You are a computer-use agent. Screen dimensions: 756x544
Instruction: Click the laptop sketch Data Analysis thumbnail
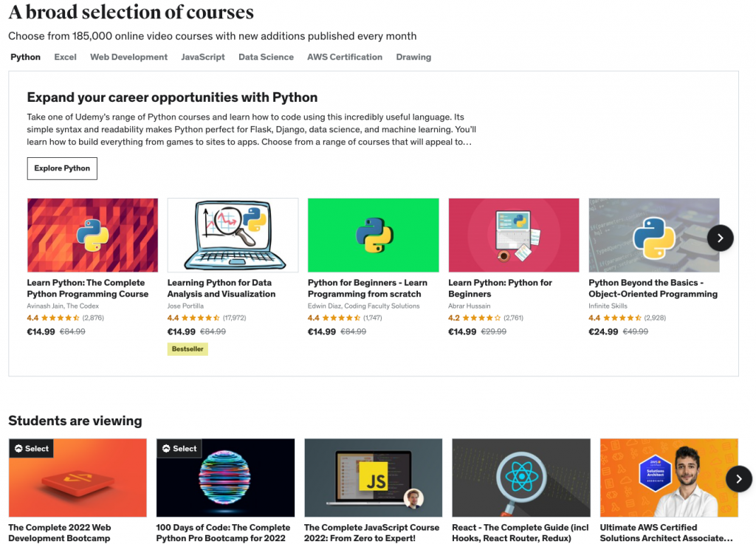(233, 235)
